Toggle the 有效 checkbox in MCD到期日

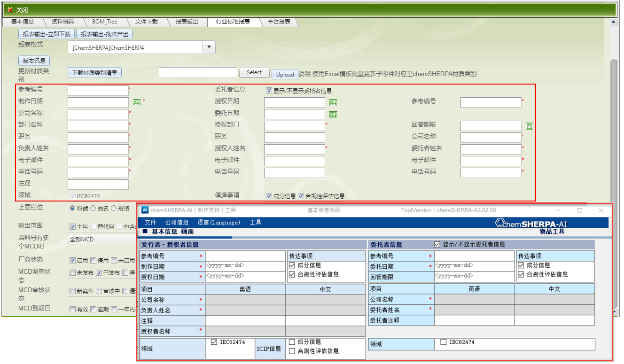coord(73,310)
